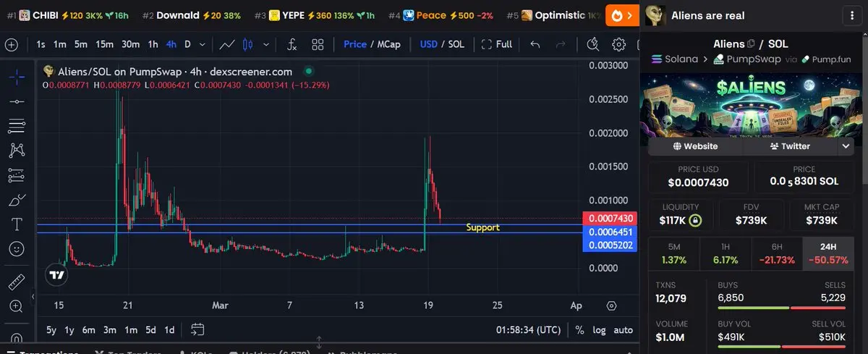The image size is (868, 354).
Task: Set chart range to 1y
Action: click(69, 329)
